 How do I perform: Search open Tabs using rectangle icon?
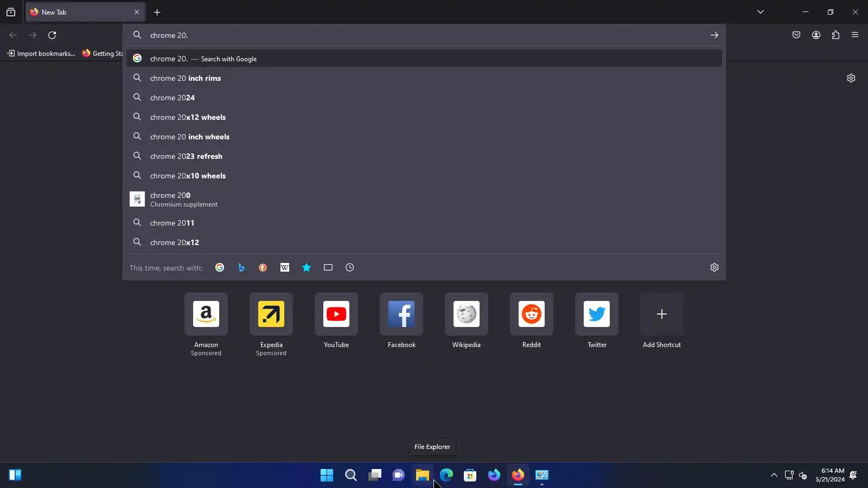tap(328, 267)
